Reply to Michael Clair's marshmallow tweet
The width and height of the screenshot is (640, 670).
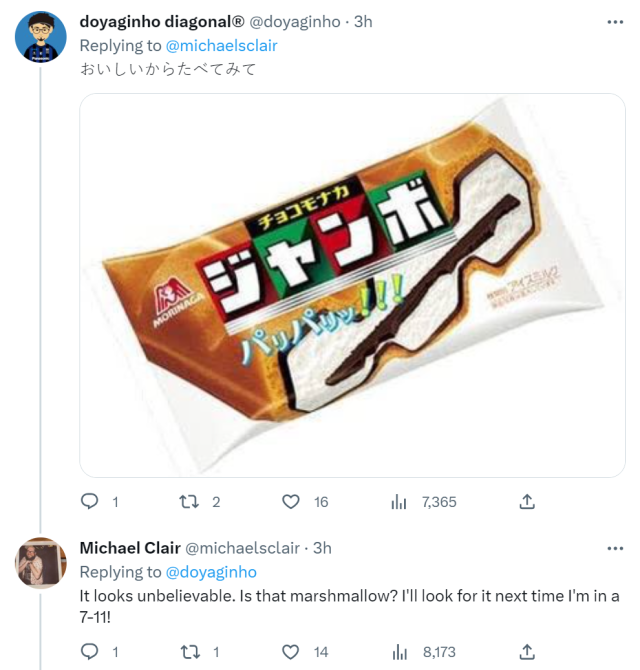click(90, 652)
